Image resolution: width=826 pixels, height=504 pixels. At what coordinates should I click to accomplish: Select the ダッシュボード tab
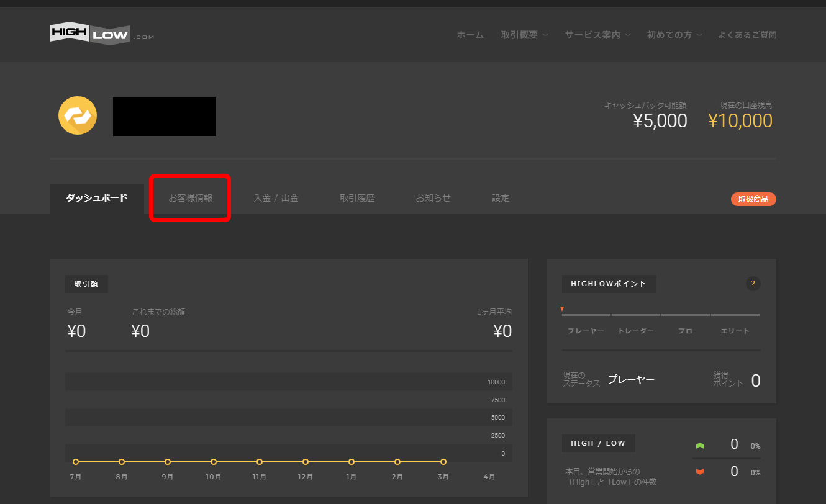(97, 199)
